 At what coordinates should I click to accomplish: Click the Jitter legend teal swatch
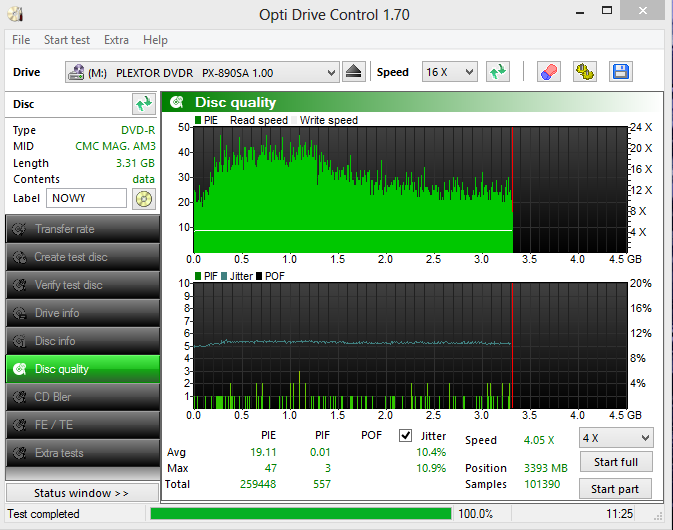[x=224, y=276]
